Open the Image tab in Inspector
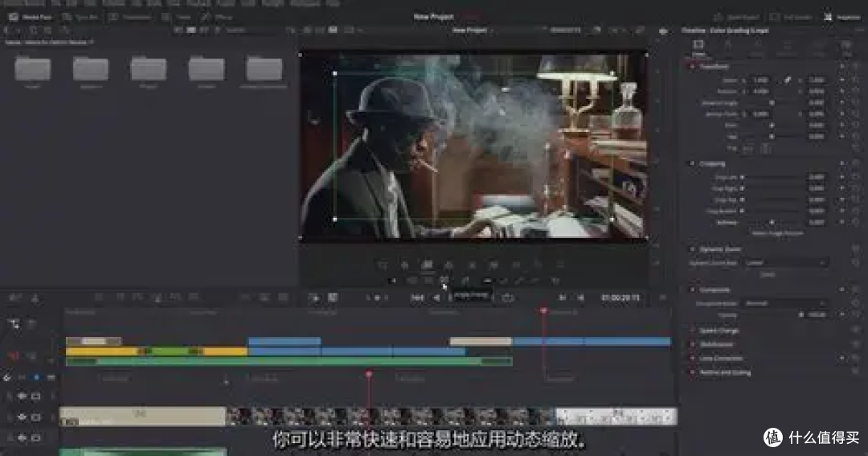Image resolution: width=868 pixels, height=456 pixels. [817, 47]
